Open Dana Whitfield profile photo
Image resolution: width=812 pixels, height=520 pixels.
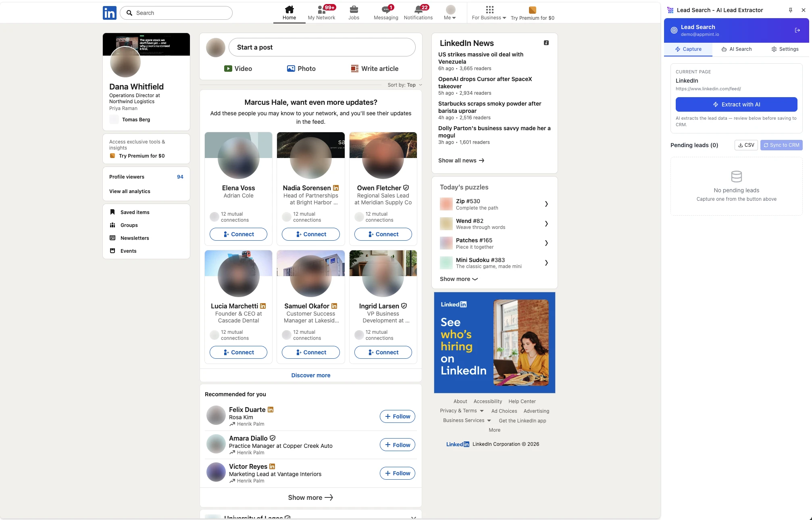click(x=125, y=62)
